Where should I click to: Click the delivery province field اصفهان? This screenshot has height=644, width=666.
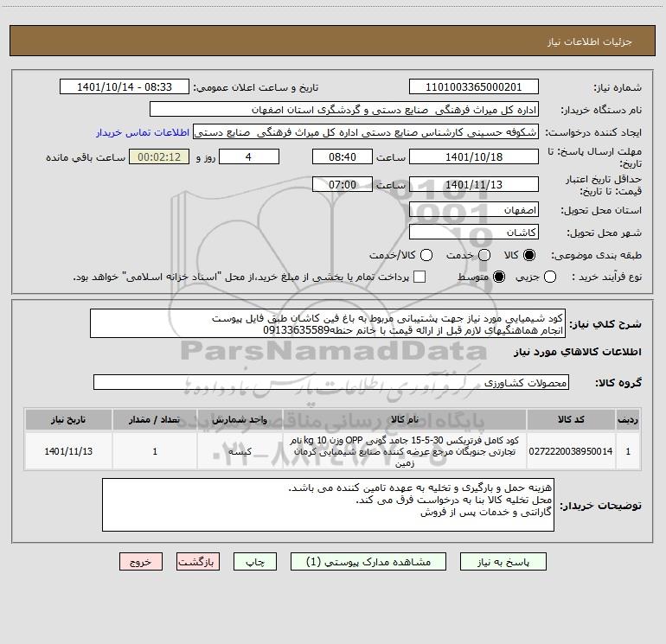474,210
